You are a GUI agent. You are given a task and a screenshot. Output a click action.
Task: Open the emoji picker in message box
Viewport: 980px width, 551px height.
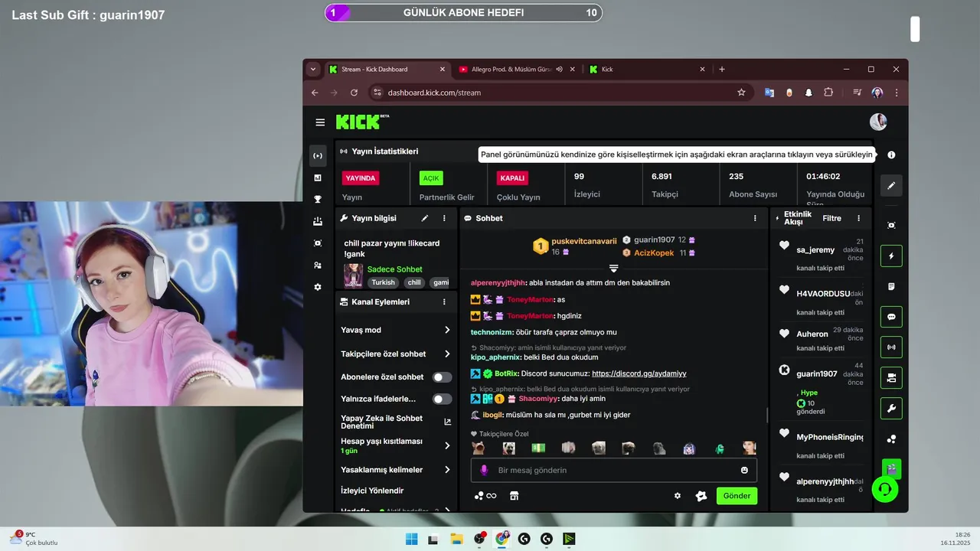[x=744, y=470]
